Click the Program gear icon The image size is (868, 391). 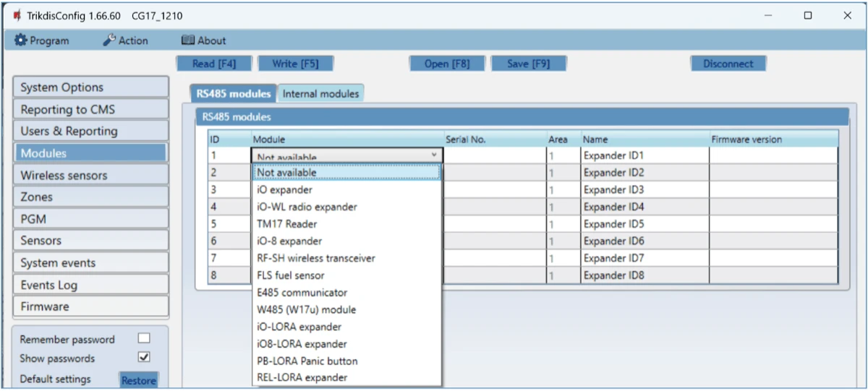(x=20, y=40)
